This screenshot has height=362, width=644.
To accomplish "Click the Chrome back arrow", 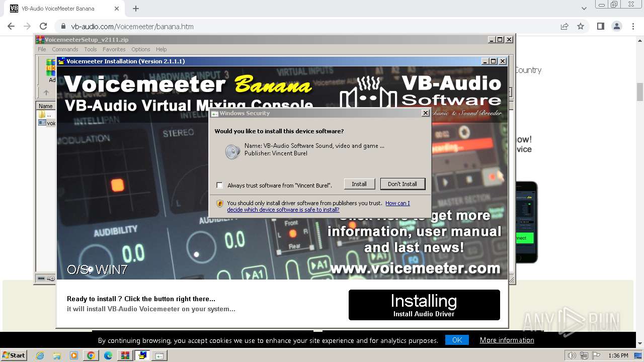I will (x=11, y=26).
